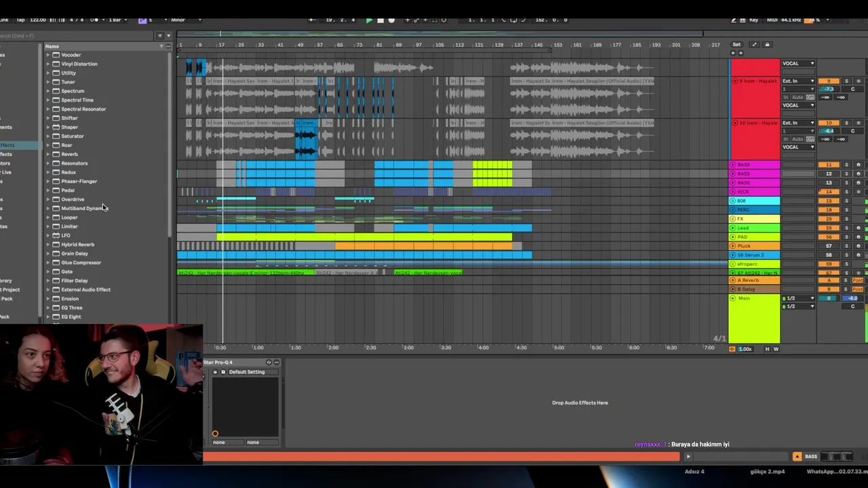Image resolution: width=868 pixels, height=488 pixels.
Task: Select Spectral Resonator in browser
Action: [x=83, y=109]
